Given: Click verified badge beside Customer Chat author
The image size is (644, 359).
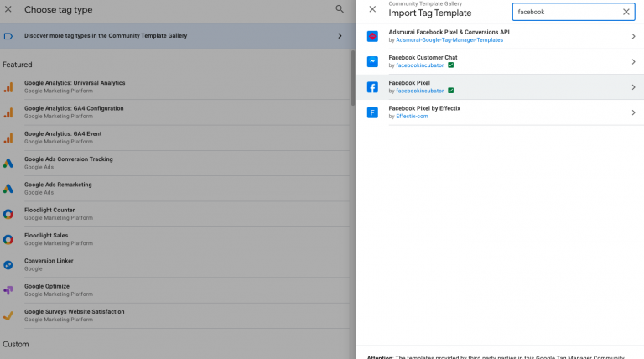Looking at the screenshot, I should [450, 65].
